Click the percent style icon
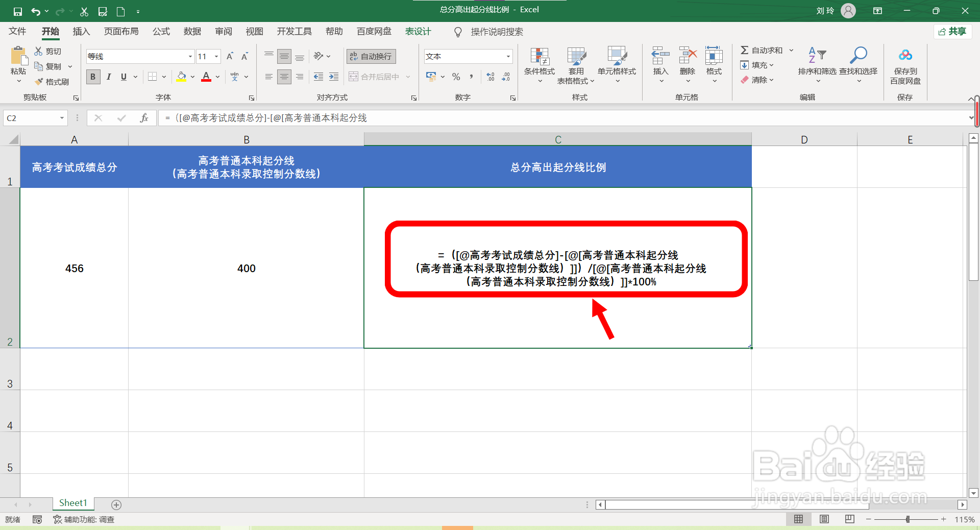 (x=456, y=77)
